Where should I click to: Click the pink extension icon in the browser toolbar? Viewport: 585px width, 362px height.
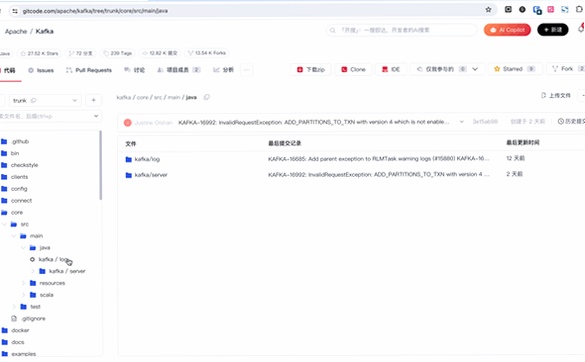click(x=551, y=9)
